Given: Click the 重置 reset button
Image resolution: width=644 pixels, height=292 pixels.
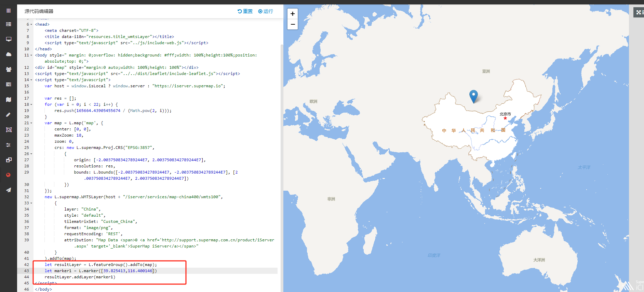Looking at the screenshot, I should click(x=245, y=11).
